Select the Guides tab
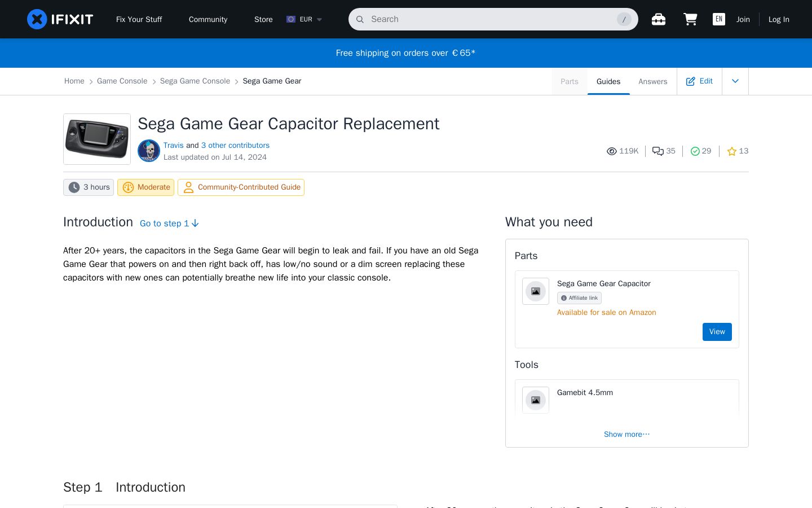 (x=608, y=81)
